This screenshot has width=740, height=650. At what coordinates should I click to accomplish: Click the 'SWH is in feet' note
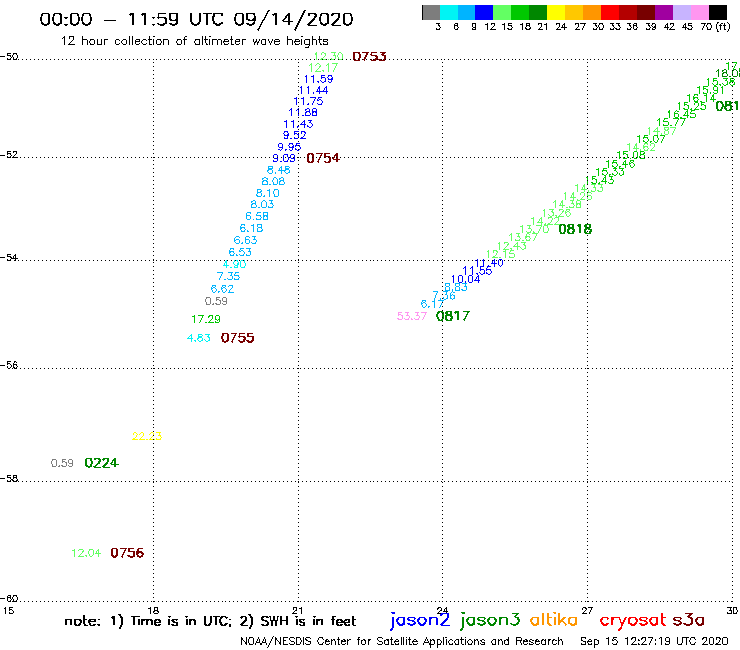pos(308,621)
